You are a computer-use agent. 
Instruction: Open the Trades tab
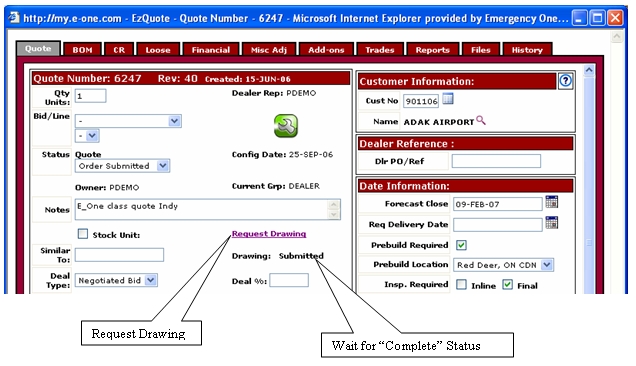380,50
